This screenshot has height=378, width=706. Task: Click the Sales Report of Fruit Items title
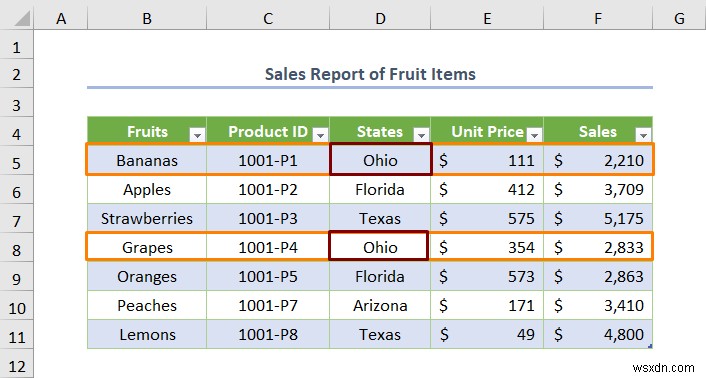[x=370, y=74]
